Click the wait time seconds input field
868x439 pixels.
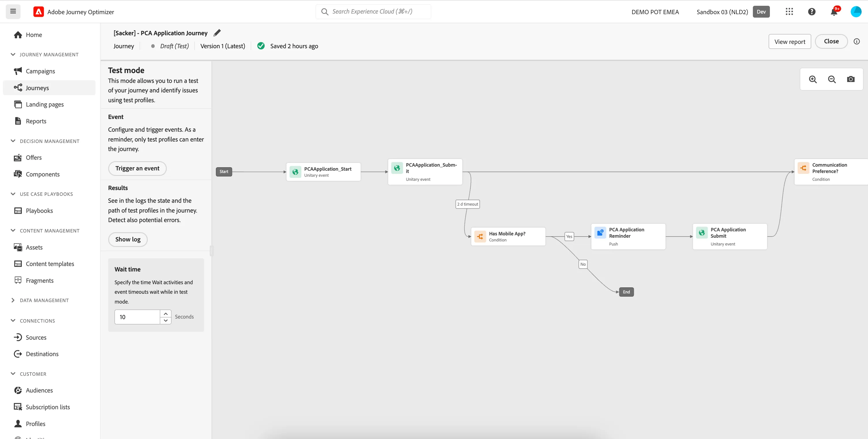click(x=137, y=317)
